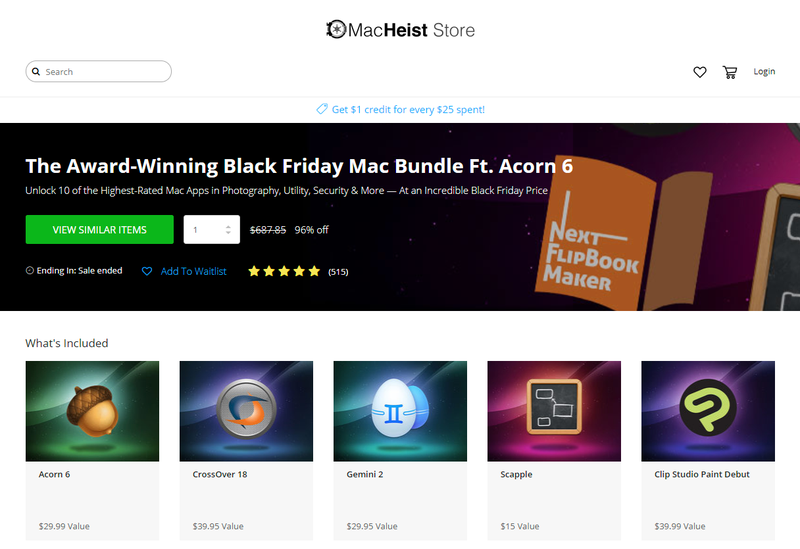Screen dimensions: 800x549
Task: Open the wishlist heart icon in header
Action: tap(699, 72)
